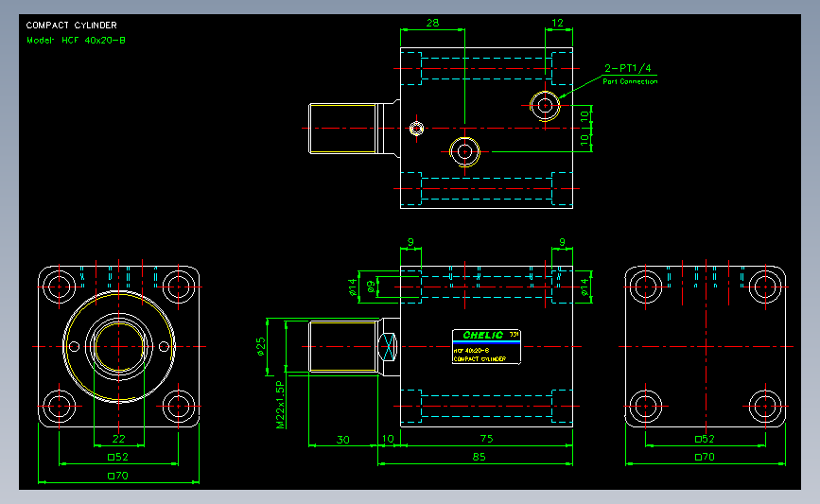Click the 28 dimension value
This screenshot has width=820, height=504.
(432, 23)
